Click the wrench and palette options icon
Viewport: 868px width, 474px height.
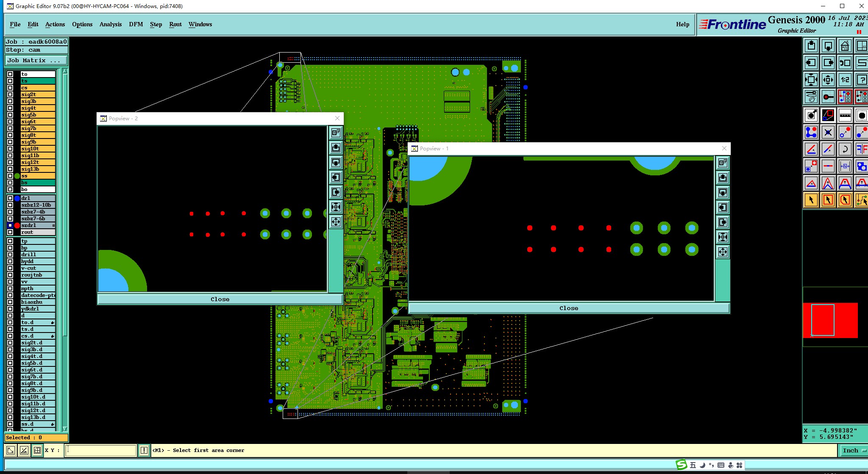(811, 97)
